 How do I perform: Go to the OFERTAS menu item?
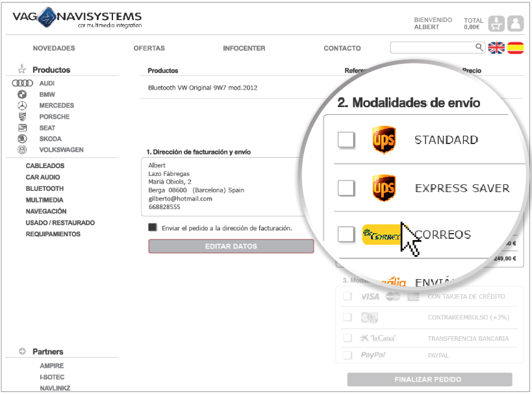coord(149,48)
